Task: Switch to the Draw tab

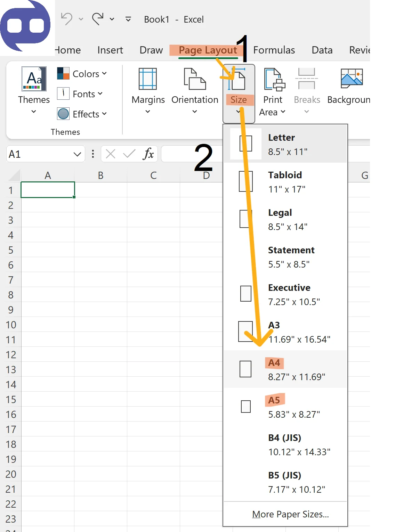Action: point(151,50)
